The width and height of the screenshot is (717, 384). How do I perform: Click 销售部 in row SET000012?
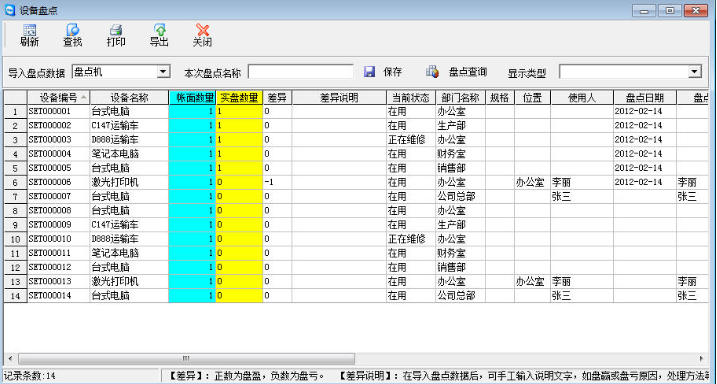[x=451, y=267]
